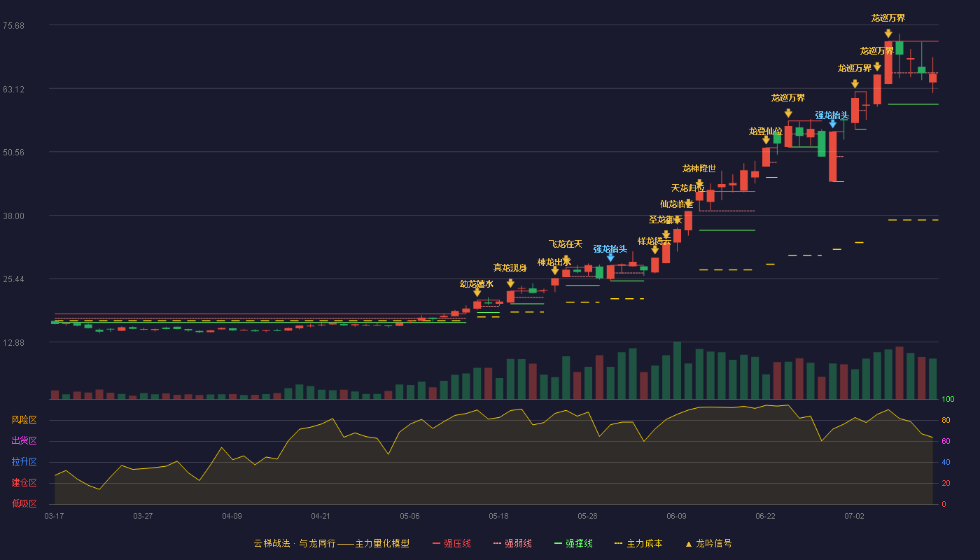
Task: Click the 低吸区 zone label
Action: [24, 503]
